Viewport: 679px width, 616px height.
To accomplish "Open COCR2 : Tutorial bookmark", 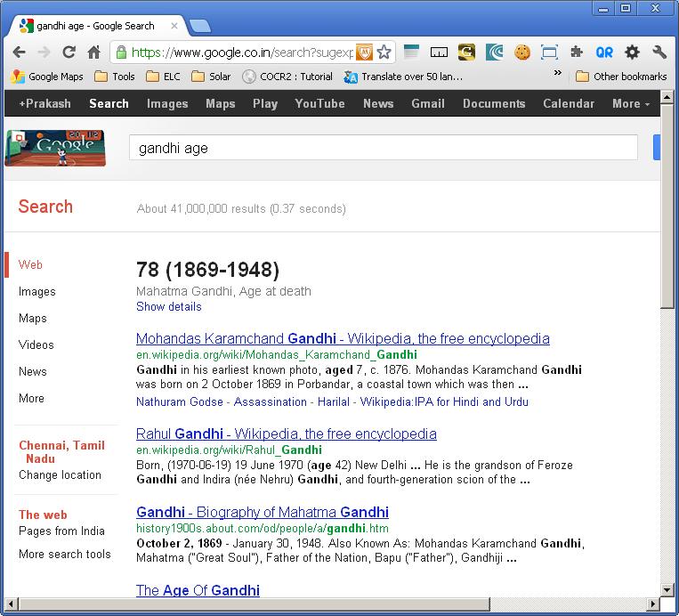I will [x=287, y=77].
